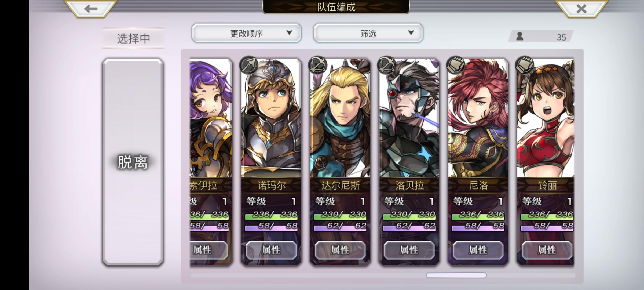Click the fist class icon on 铃丽

point(525,65)
